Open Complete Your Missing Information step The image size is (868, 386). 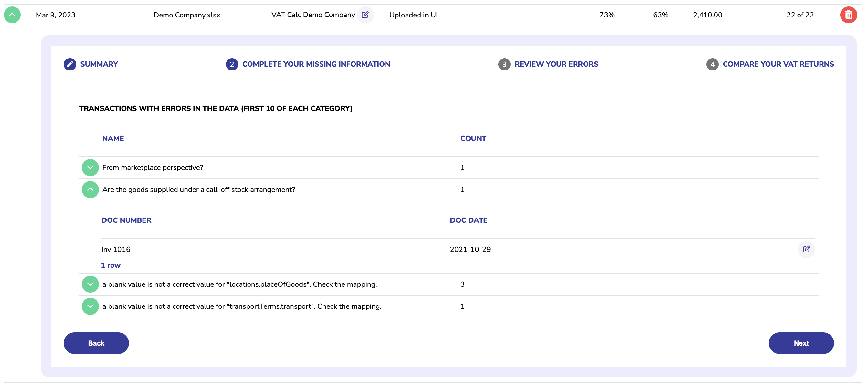click(x=316, y=64)
